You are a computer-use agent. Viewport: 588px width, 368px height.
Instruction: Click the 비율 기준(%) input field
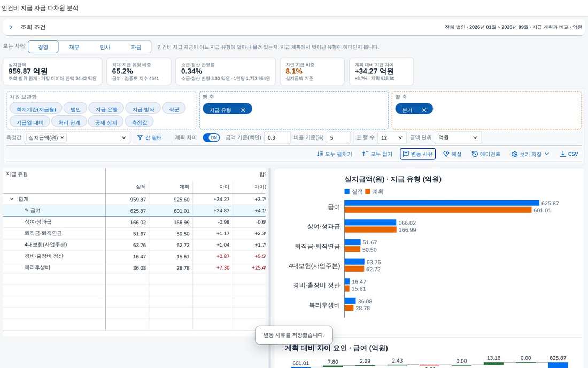tap(338, 137)
